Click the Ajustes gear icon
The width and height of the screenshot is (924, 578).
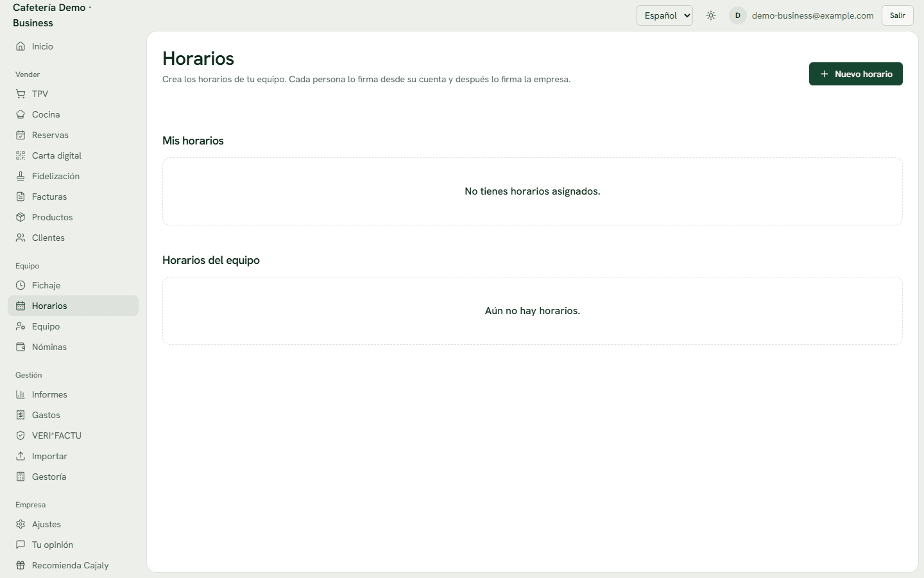click(21, 524)
